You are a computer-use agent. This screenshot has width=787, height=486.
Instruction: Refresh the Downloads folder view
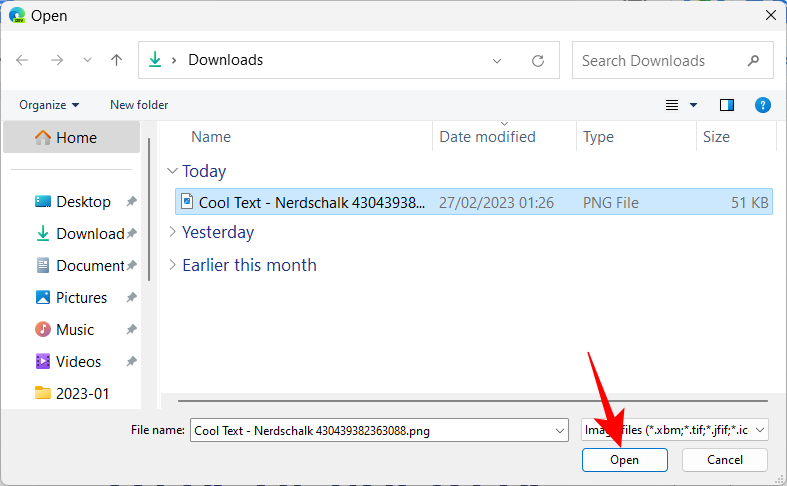[538, 60]
